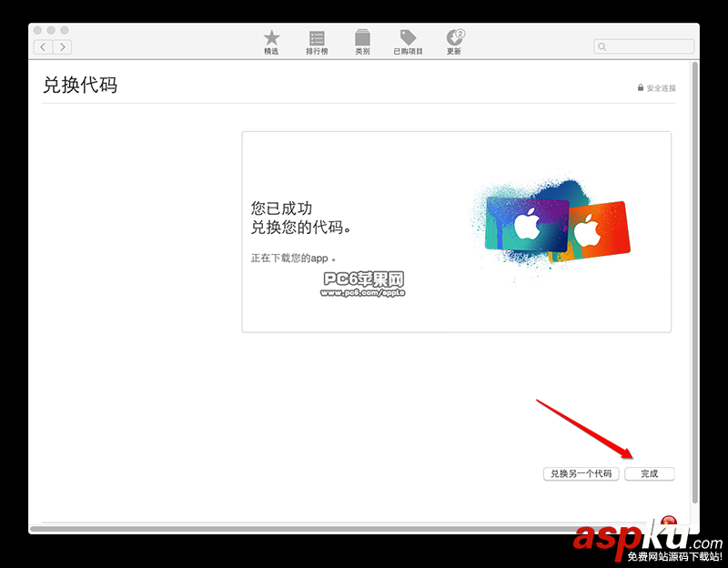728x568 pixels.
Task: Click the gift card artwork image
Action: tap(551, 227)
